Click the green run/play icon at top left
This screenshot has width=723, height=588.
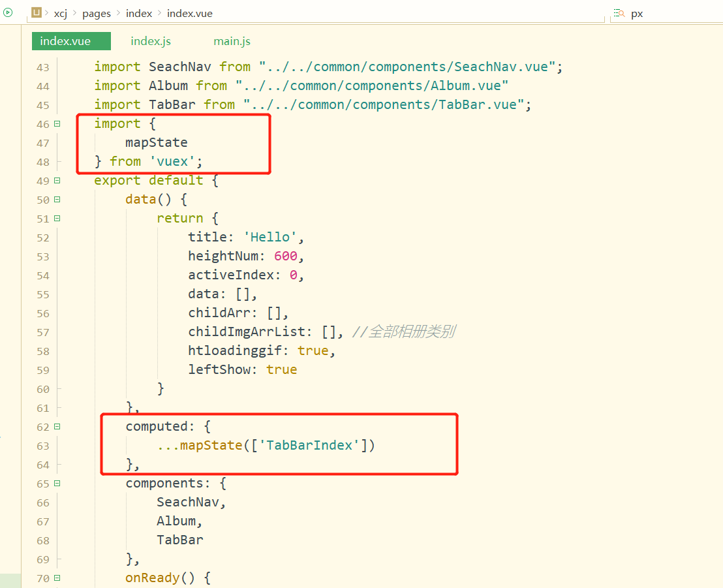pos(8,12)
